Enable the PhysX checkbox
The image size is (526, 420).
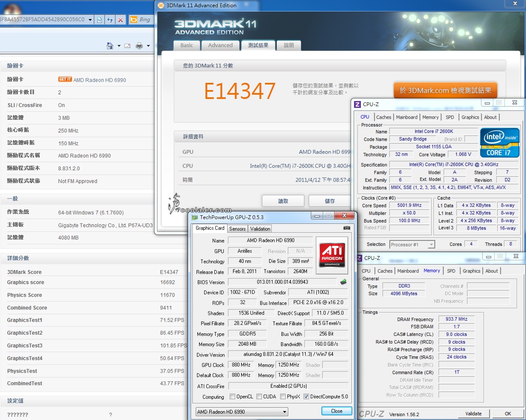click(283, 397)
